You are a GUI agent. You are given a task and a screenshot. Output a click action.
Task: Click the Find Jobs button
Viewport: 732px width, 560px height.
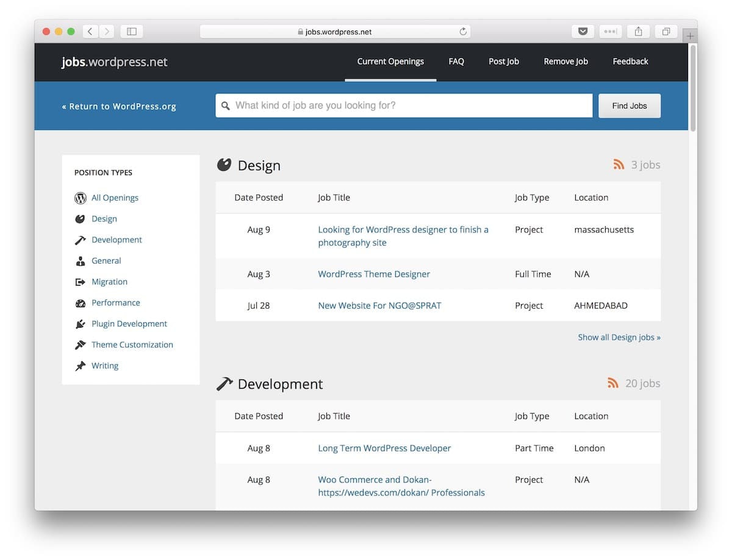click(x=630, y=106)
